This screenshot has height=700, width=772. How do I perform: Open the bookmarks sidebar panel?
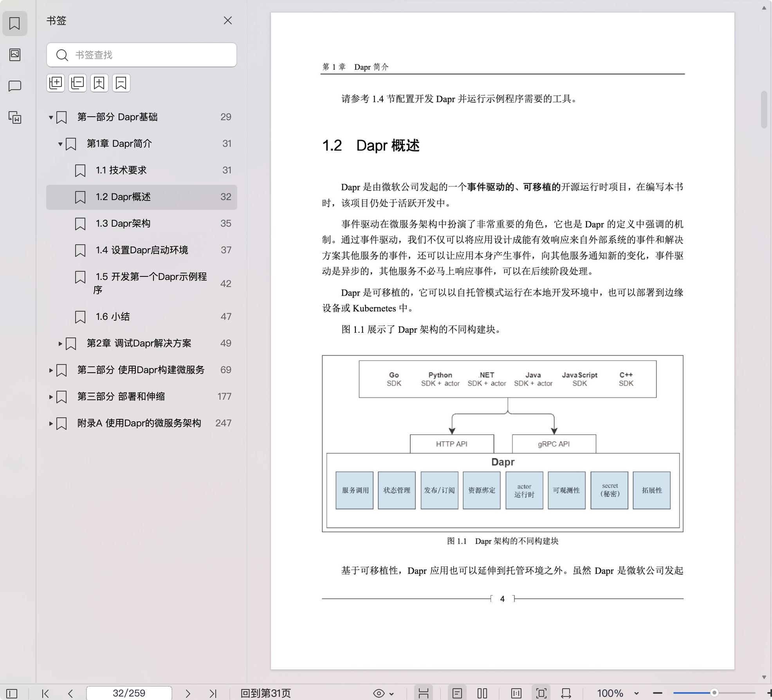click(x=14, y=23)
